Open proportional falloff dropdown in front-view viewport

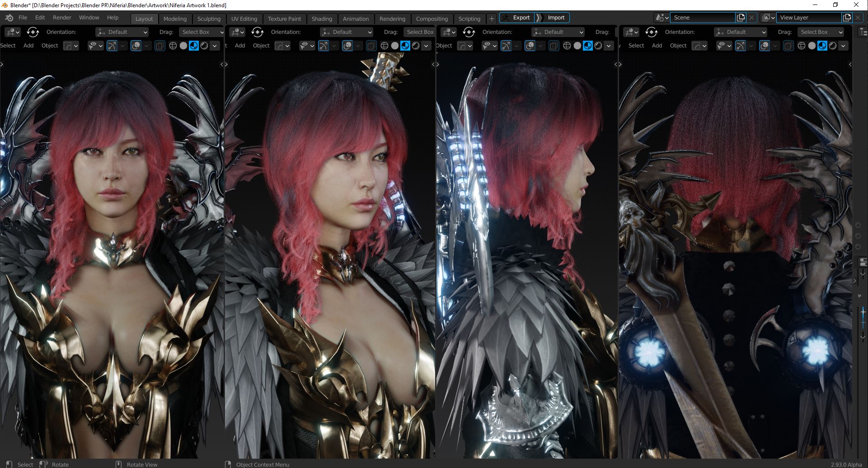tap(70, 46)
